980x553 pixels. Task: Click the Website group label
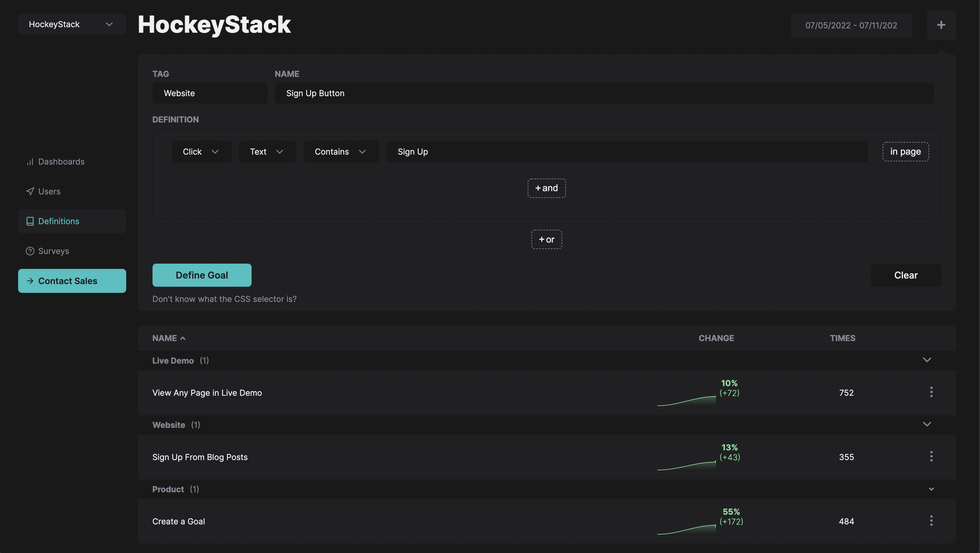(169, 425)
